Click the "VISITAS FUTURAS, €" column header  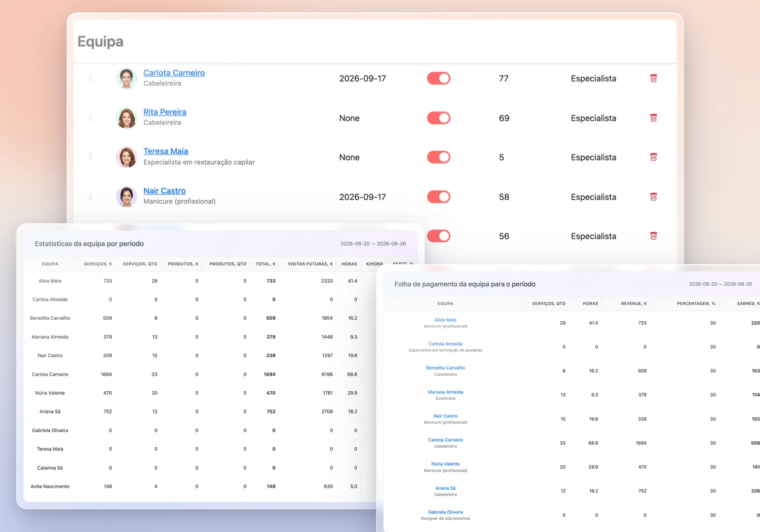[x=310, y=264]
